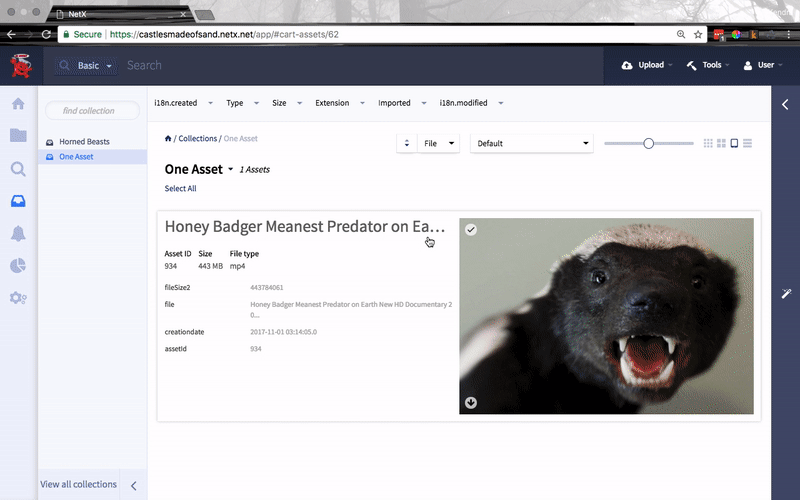Click the sidebar bell notifications icon

point(17,233)
